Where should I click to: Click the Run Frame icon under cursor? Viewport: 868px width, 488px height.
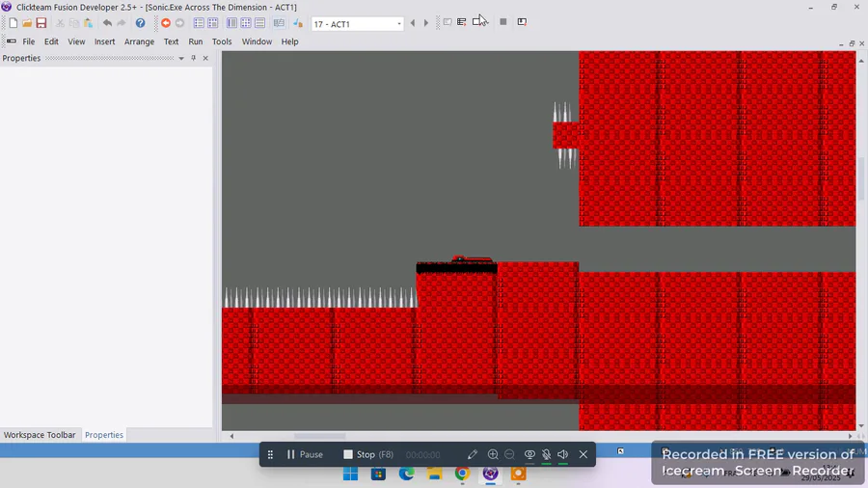click(x=477, y=22)
